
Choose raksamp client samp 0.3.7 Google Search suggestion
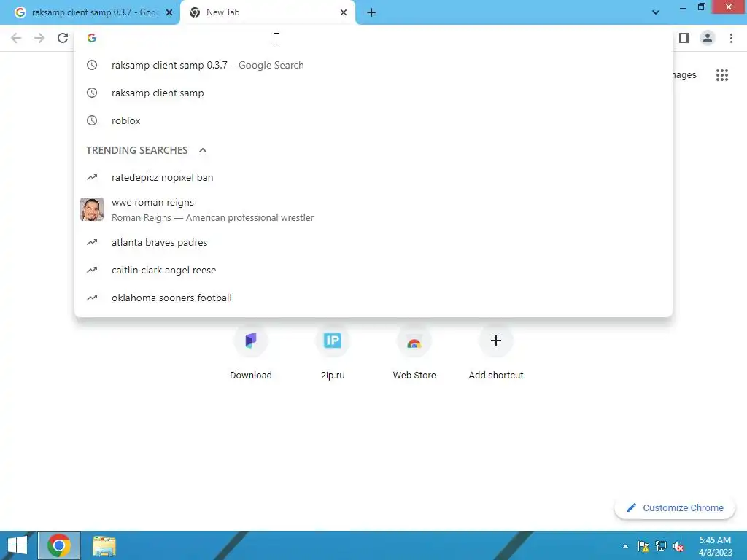[x=373, y=65]
